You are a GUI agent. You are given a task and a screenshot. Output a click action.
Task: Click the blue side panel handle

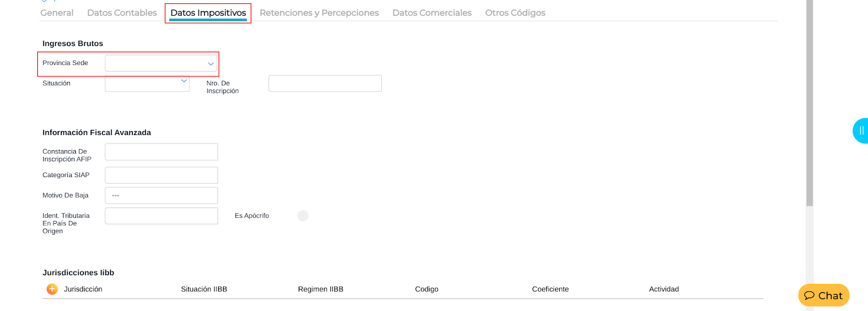click(x=861, y=131)
